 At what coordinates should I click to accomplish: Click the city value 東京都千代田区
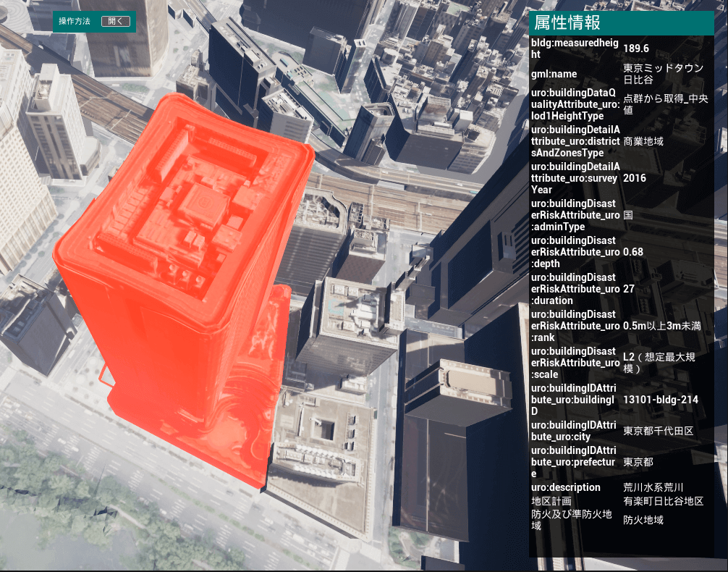coord(658,431)
